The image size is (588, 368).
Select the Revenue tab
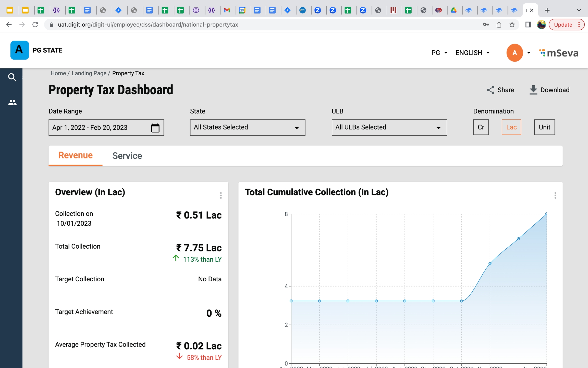tap(76, 155)
